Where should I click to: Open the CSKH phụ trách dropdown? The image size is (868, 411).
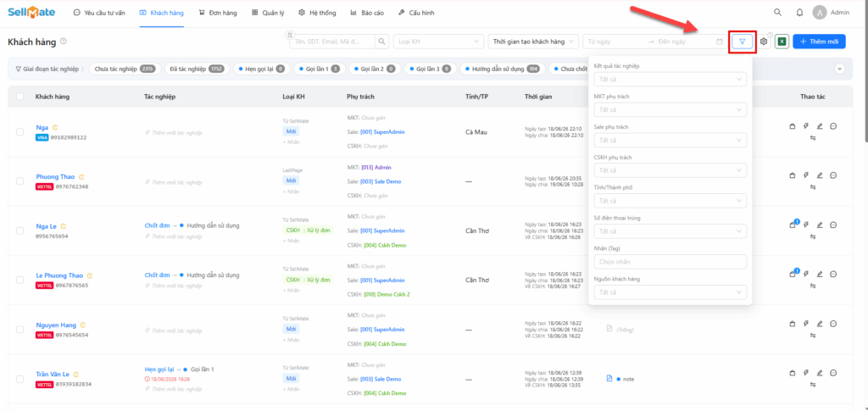670,170
